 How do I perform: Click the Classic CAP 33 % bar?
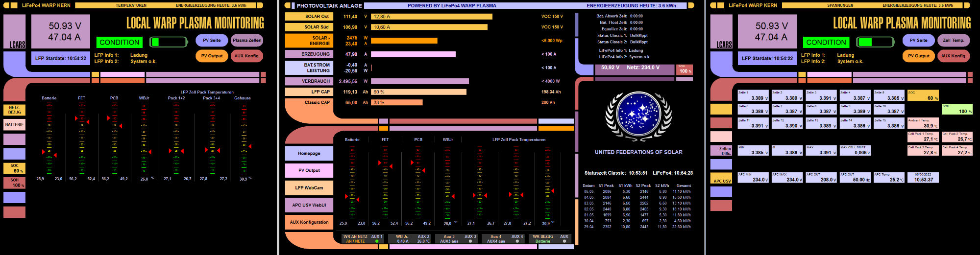(x=396, y=102)
